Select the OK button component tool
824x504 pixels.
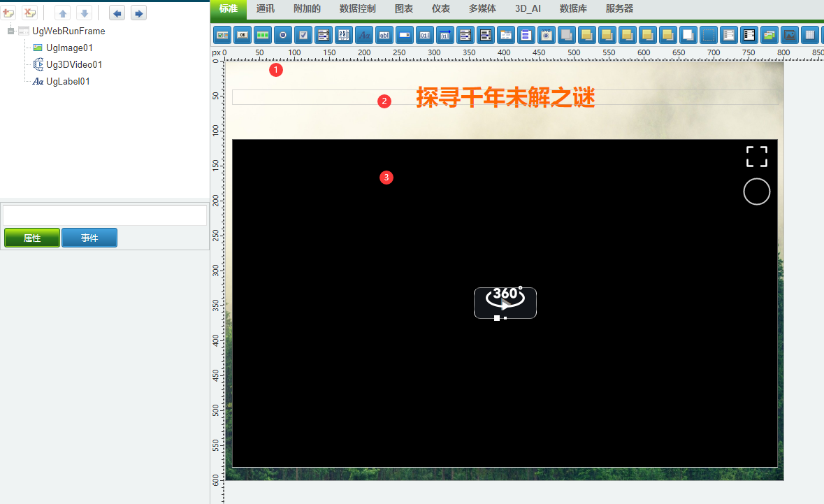point(243,35)
